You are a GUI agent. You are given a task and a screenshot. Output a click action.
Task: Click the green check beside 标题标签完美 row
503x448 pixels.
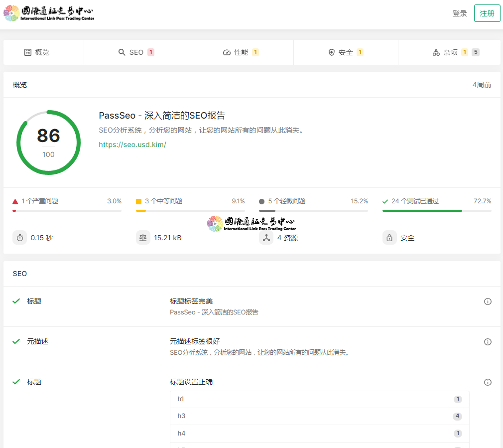[16, 301]
